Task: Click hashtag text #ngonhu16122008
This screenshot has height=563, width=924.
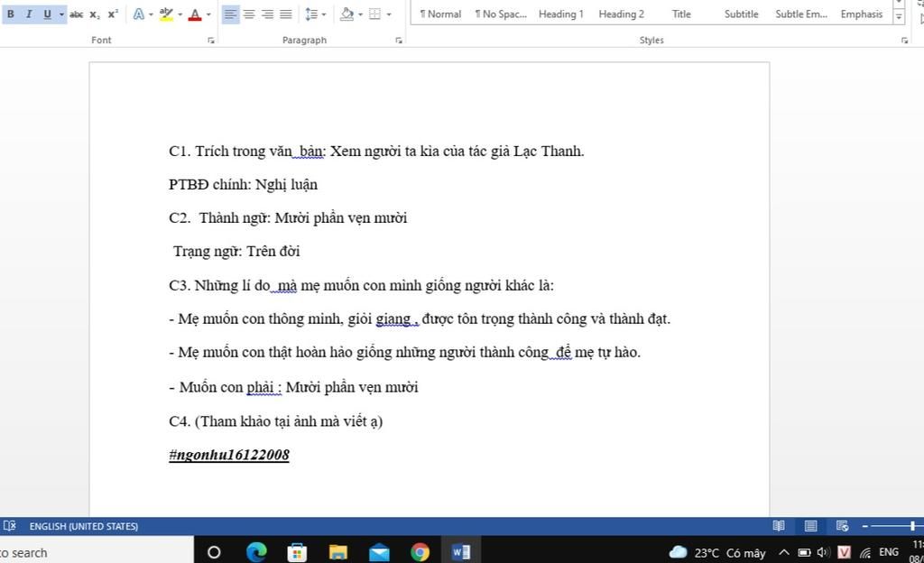Action: coord(228,455)
